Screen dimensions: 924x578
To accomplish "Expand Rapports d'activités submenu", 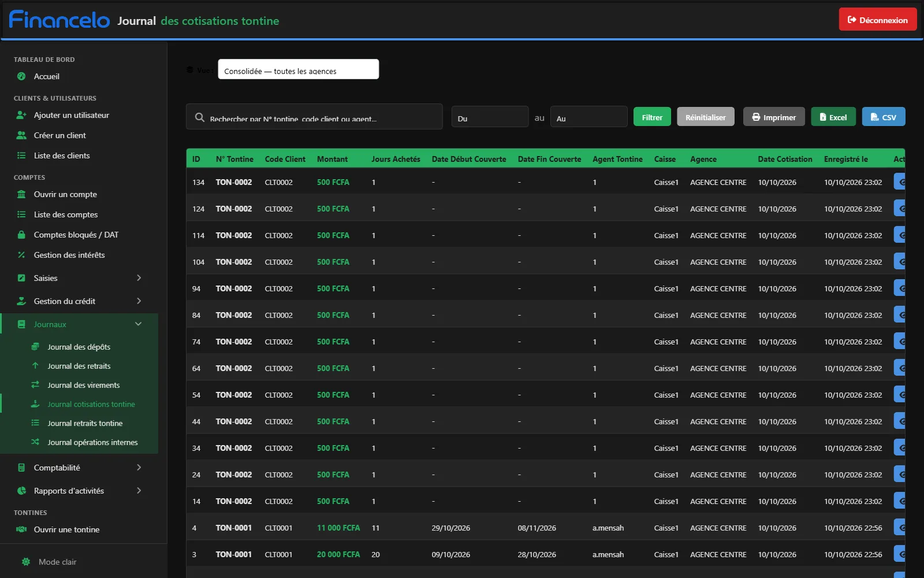I will pos(80,491).
